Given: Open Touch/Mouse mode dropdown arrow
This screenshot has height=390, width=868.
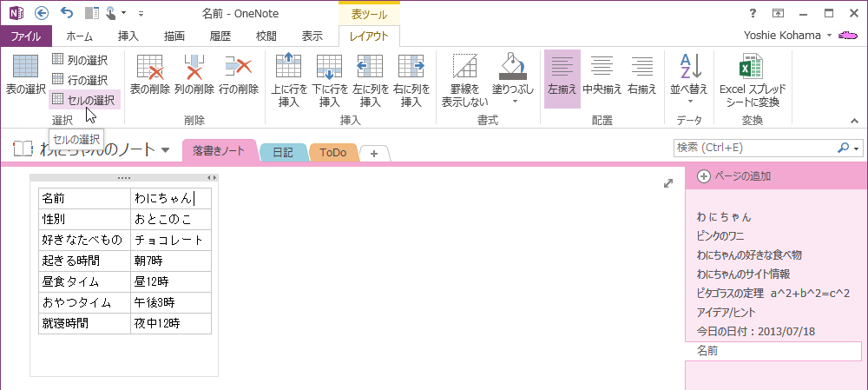Looking at the screenshot, I should point(123,13).
